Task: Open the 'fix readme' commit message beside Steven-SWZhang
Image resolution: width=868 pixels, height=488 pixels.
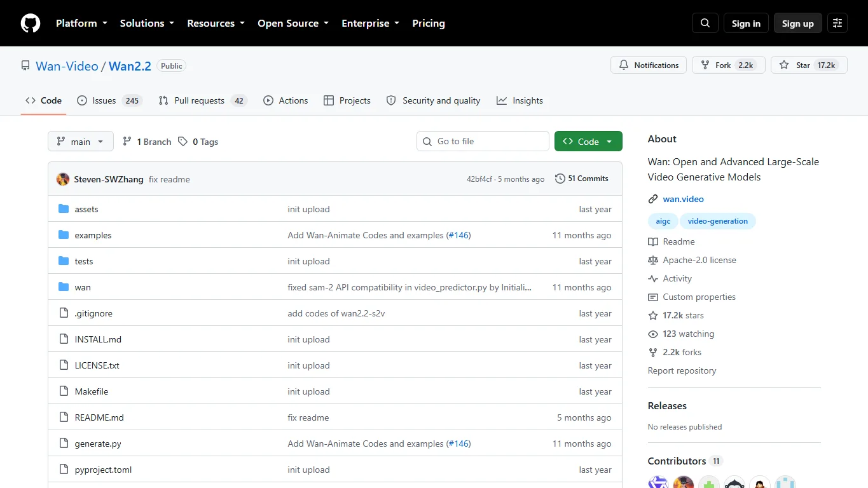Action: click(x=169, y=179)
